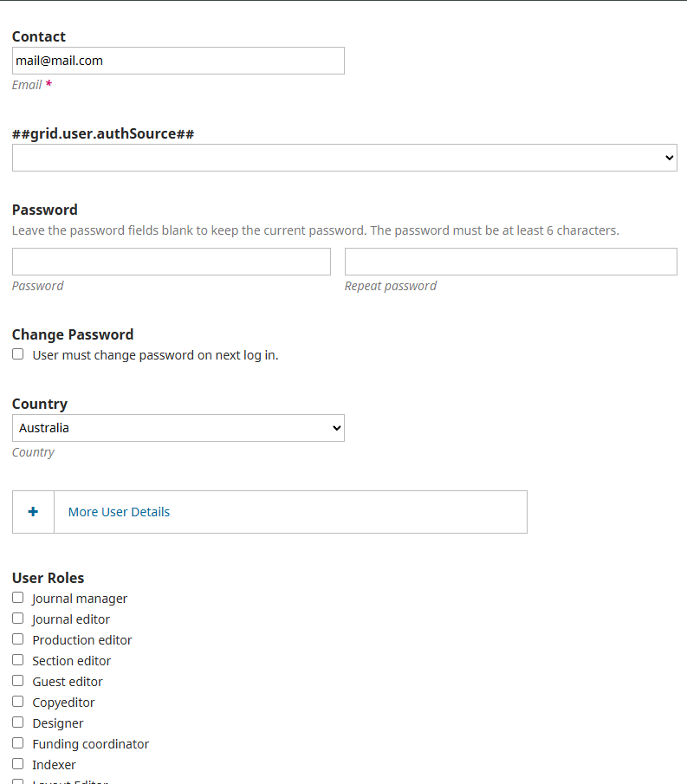The image size is (687, 784).
Task: Click the Journal manager label text
Action: coord(80,599)
